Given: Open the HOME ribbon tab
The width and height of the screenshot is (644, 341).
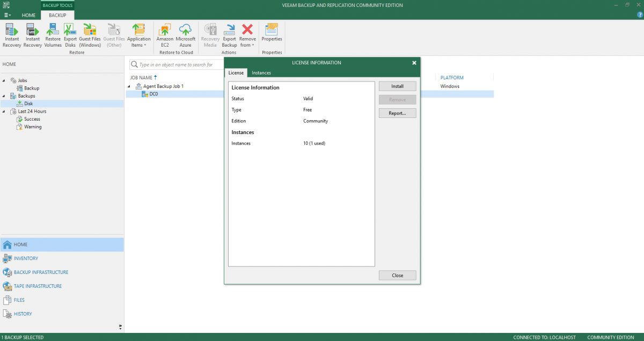Looking at the screenshot, I should (28, 15).
